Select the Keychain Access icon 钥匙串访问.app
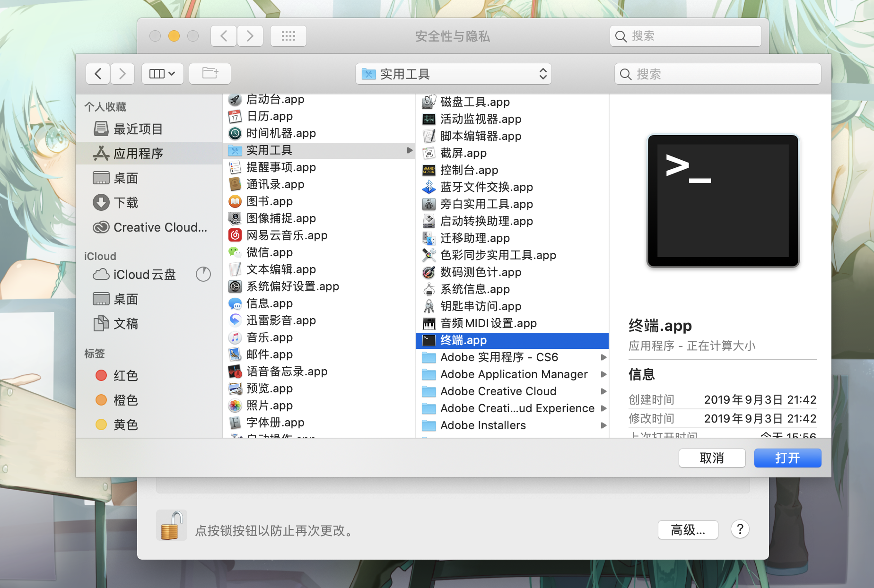Image resolution: width=874 pixels, height=588 pixels. 429,306
